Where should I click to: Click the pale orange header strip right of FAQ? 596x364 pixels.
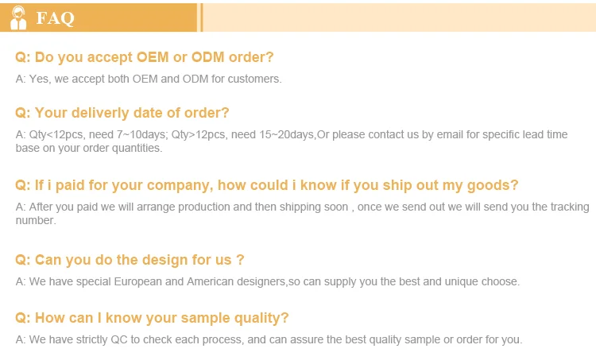point(397,17)
